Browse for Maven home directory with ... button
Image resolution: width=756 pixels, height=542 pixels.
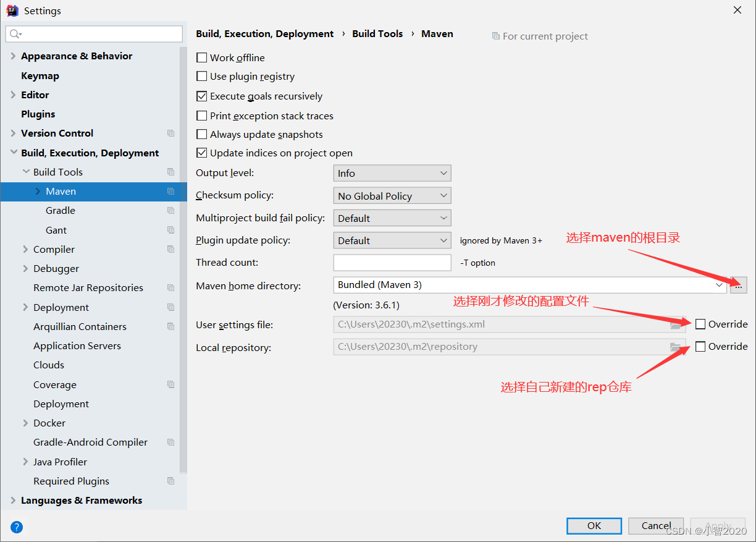point(739,285)
